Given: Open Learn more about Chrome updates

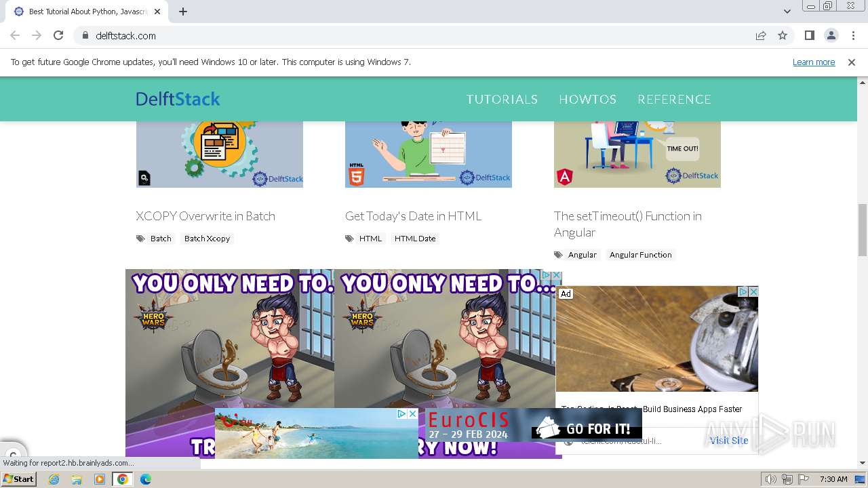Looking at the screenshot, I should click(814, 62).
